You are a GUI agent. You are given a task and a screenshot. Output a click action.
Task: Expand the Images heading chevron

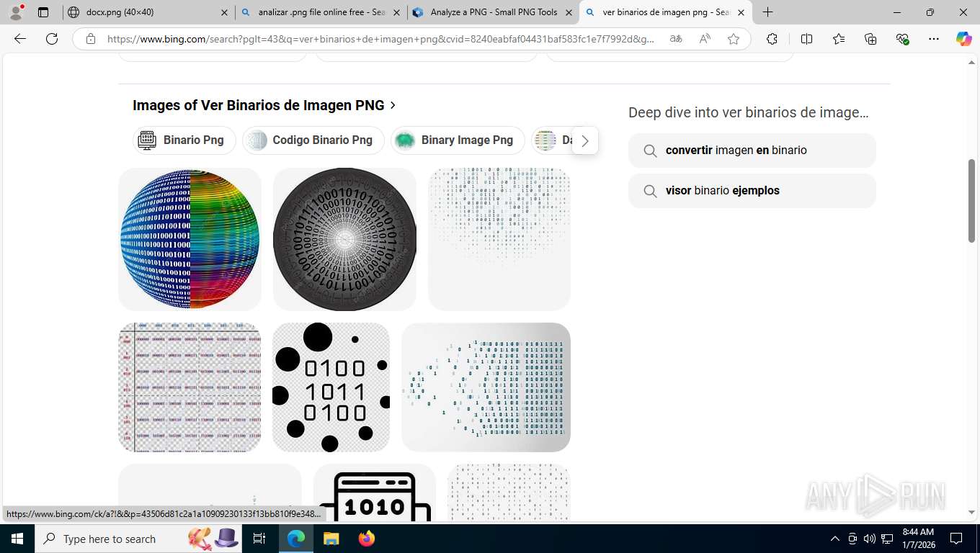(393, 105)
